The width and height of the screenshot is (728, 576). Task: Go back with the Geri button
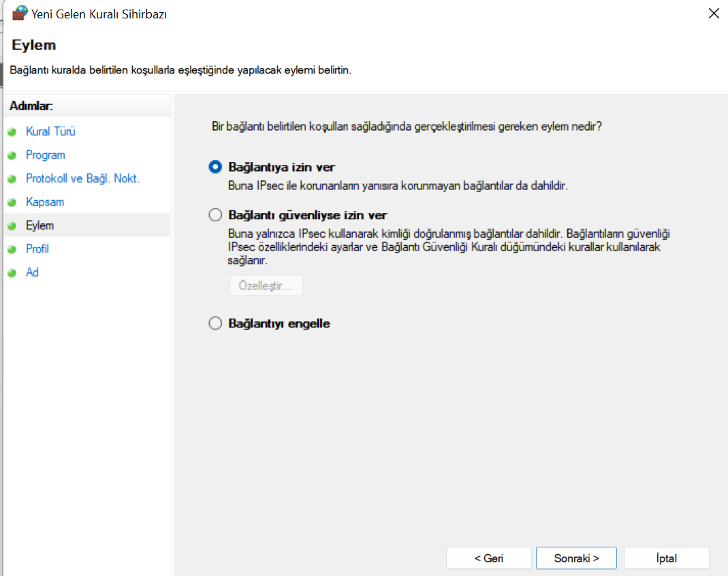coord(488,558)
